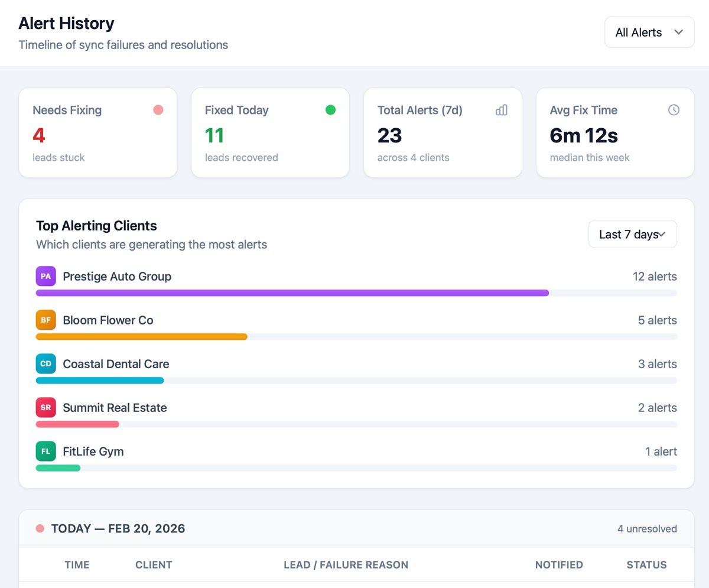
Task: Select the BF avatar for Bloom Flower Co
Action: 45,320
